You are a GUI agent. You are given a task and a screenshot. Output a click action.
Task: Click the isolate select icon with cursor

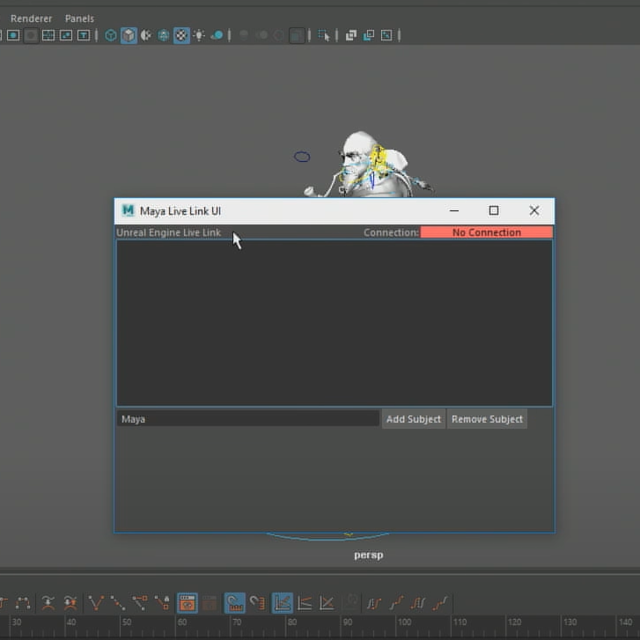tap(323, 35)
